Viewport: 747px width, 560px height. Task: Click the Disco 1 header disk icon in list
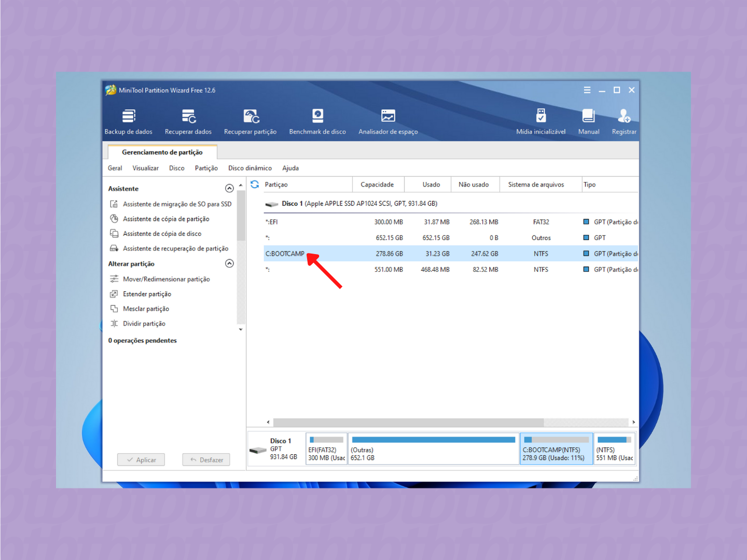(x=272, y=204)
